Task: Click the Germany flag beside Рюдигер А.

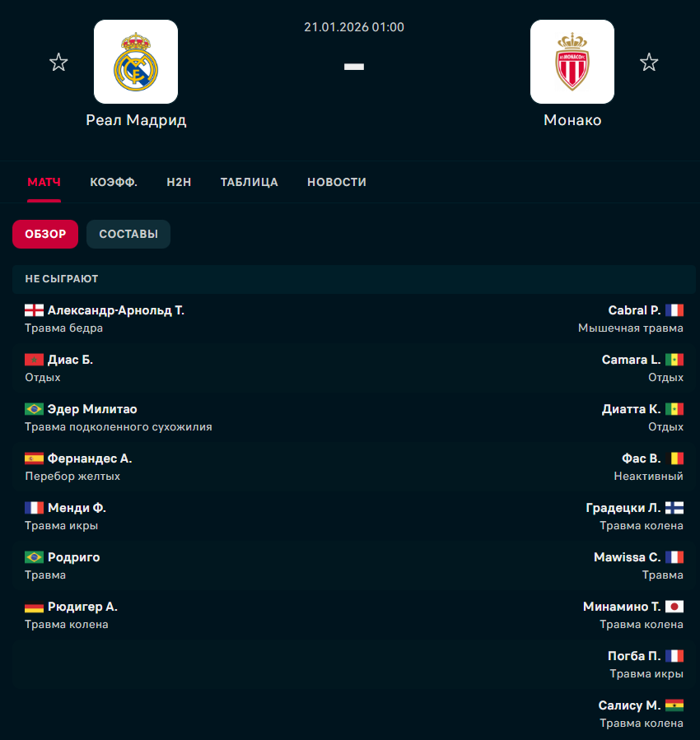Action: click(35, 607)
